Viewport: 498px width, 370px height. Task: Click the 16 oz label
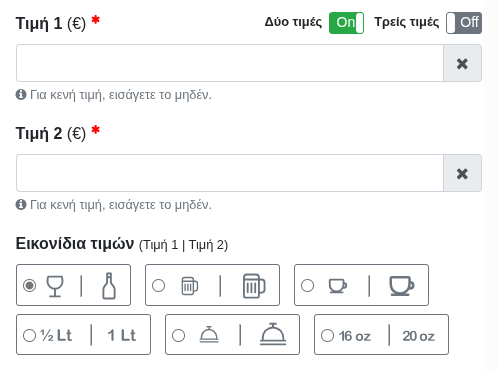(x=355, y=336)
